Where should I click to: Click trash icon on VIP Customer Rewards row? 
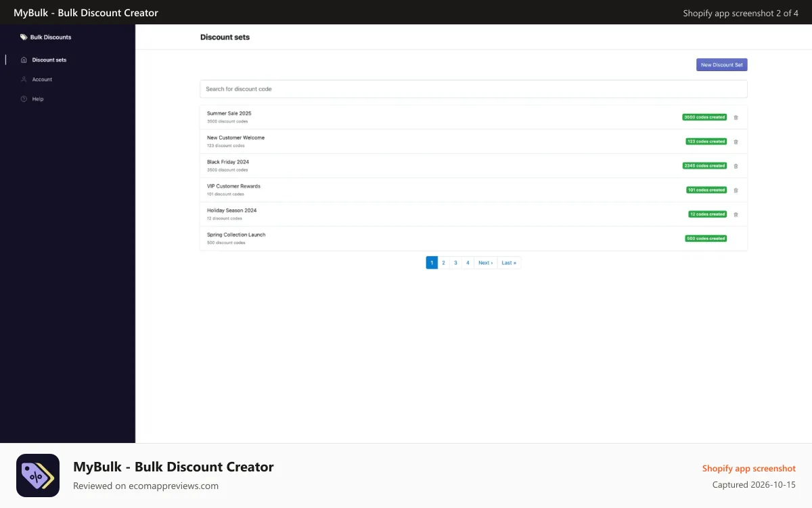coord(736,190)
